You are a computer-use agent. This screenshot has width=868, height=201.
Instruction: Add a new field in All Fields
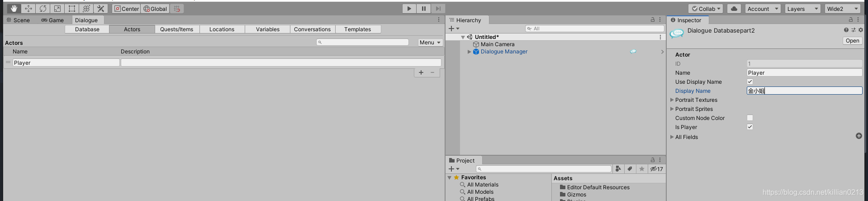[x=859, y=136]
